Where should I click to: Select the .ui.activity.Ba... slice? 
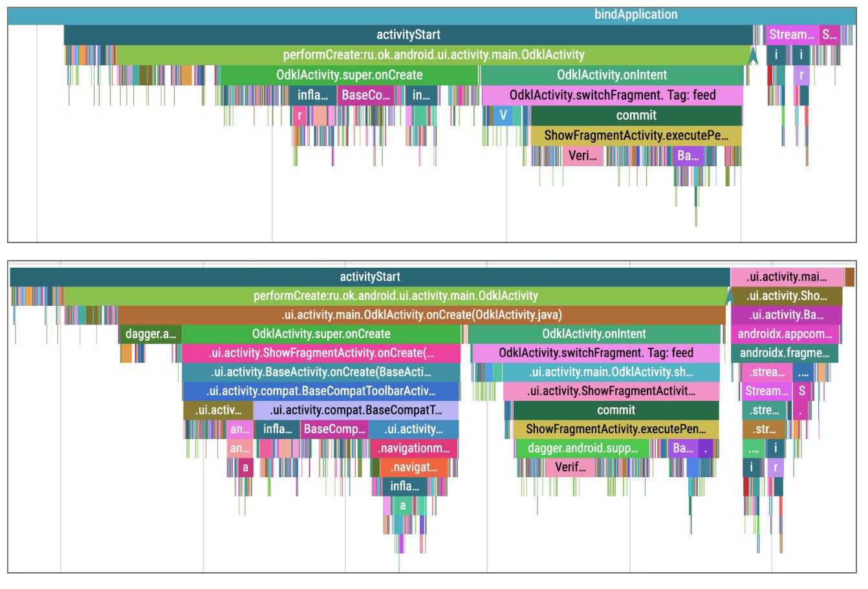[787, 315]
